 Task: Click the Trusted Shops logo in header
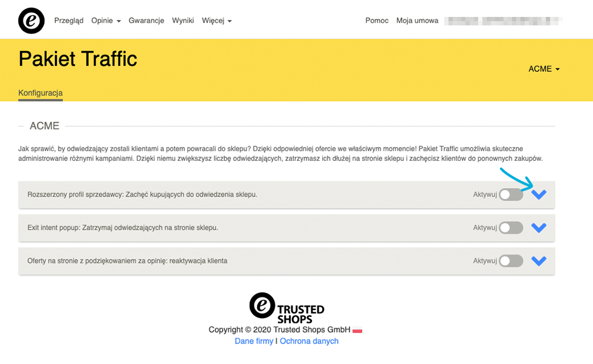(31, 21)
